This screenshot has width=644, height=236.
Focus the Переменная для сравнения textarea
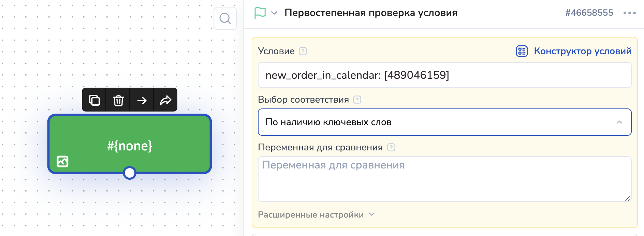(x=444, y=179)
